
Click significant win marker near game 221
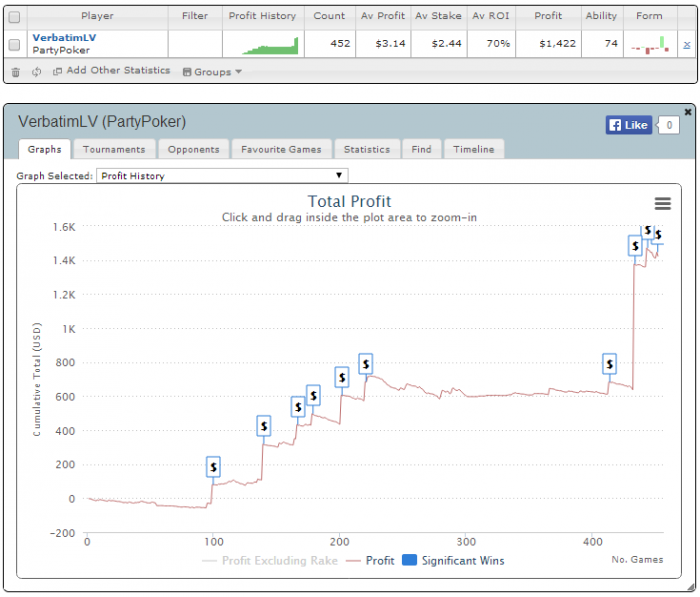point(366,364)
